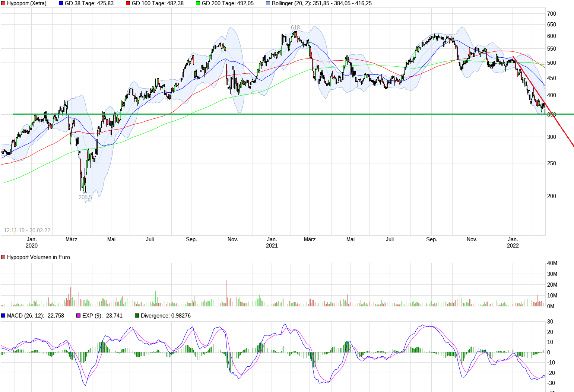Click the 40M volume axis value

(552, 263)
